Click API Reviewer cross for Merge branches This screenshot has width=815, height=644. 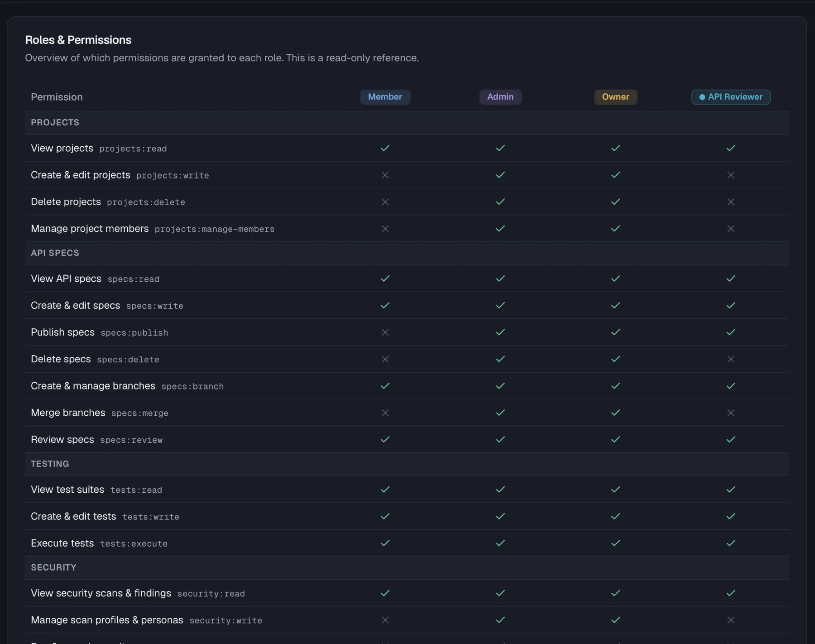pos(731,413)
